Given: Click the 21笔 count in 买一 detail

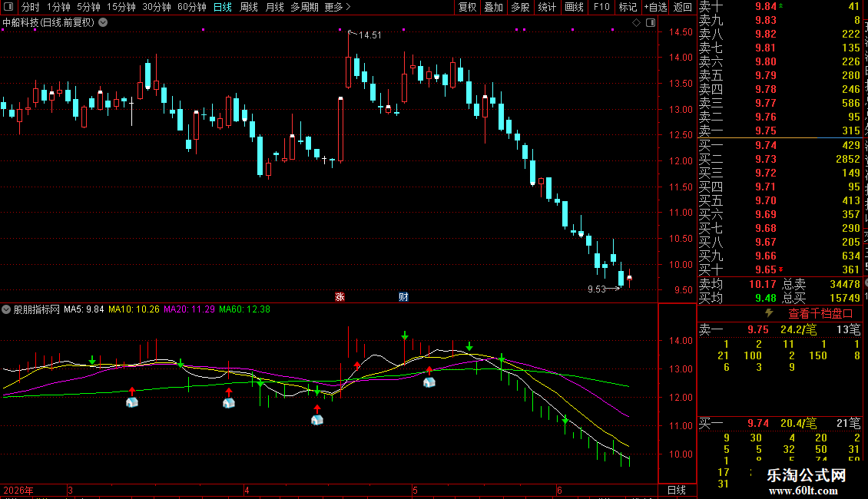Looking at the screenshot, I should tap(848, 423).
